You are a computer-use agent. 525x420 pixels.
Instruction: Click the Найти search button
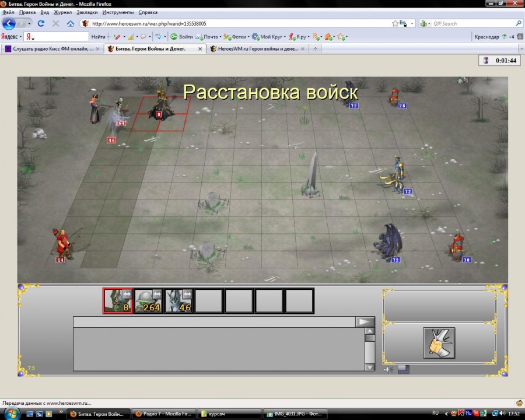(x=98, y=37)
